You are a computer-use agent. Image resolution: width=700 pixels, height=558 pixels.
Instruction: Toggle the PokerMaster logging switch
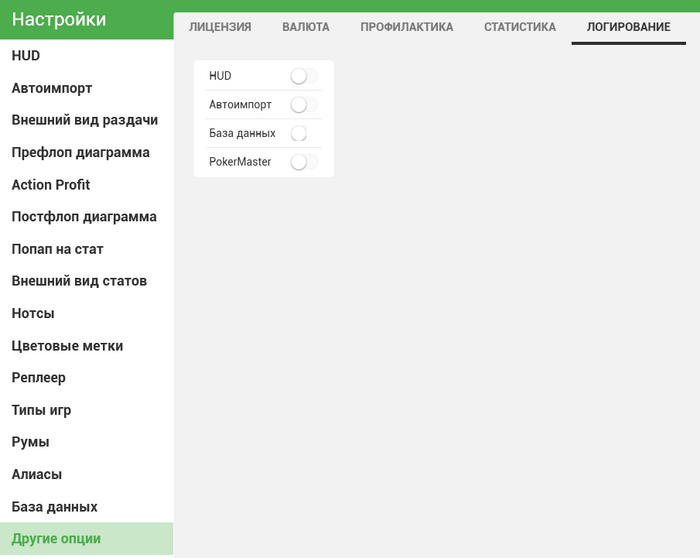pyautogui.click(x=304, y=162)
